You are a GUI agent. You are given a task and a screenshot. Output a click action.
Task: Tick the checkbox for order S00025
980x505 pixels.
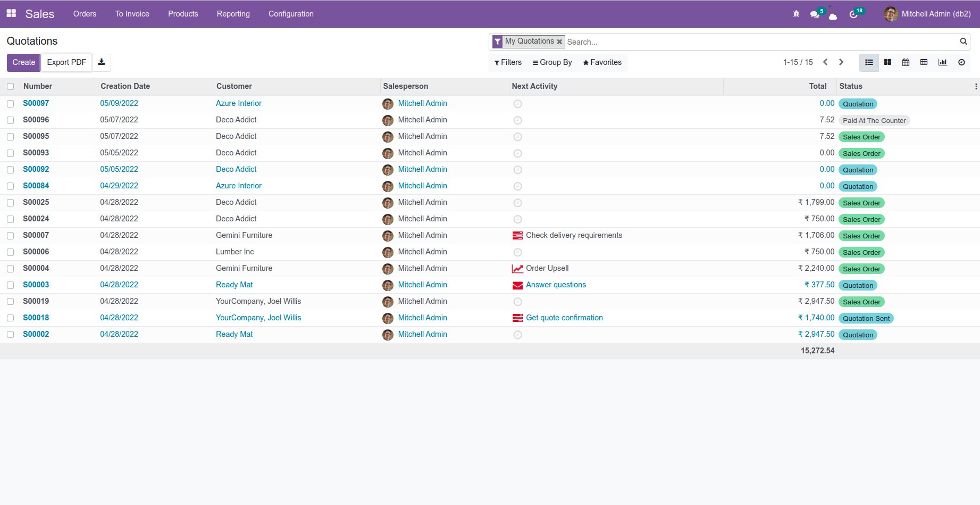click(x=11, y=203)
